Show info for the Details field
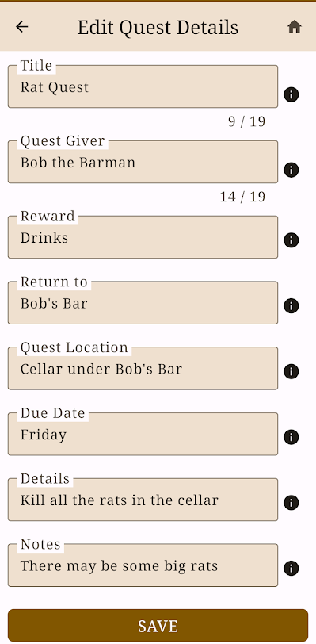The height and width of the screenshot is (644, 316). [x=291, y=502]
